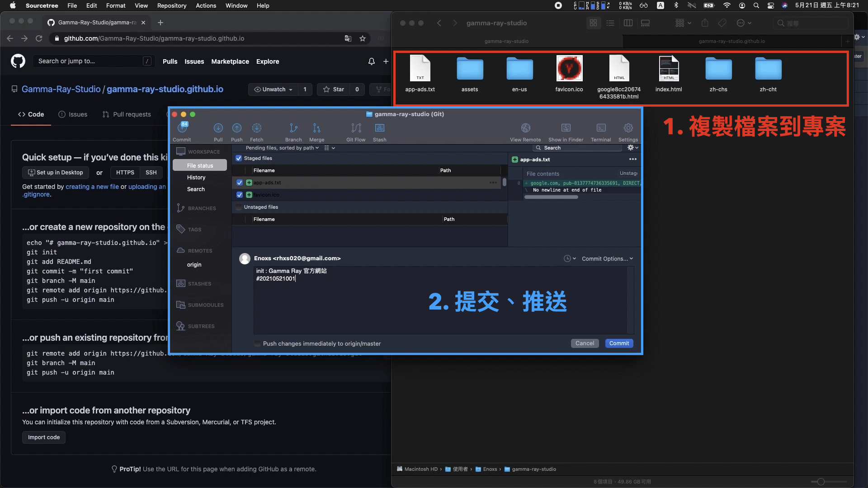Switch Finder to list view

(610, 23)
